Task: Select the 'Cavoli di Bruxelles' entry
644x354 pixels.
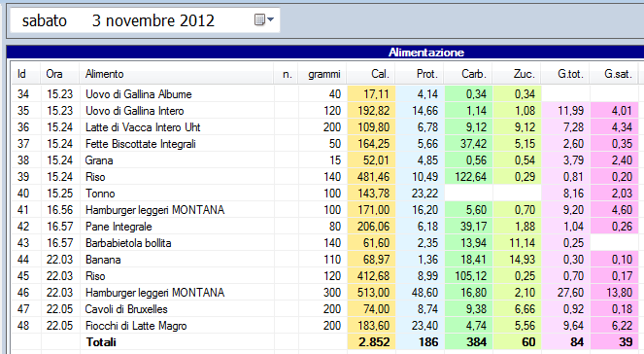Action: (x=325, y=308)
